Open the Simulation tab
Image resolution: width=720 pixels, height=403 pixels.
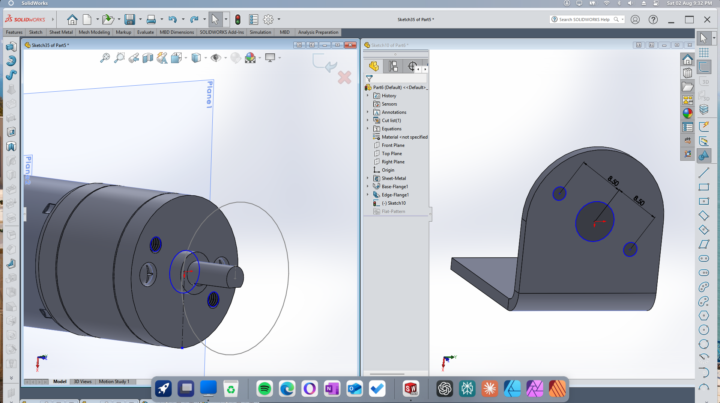[260, 32]
